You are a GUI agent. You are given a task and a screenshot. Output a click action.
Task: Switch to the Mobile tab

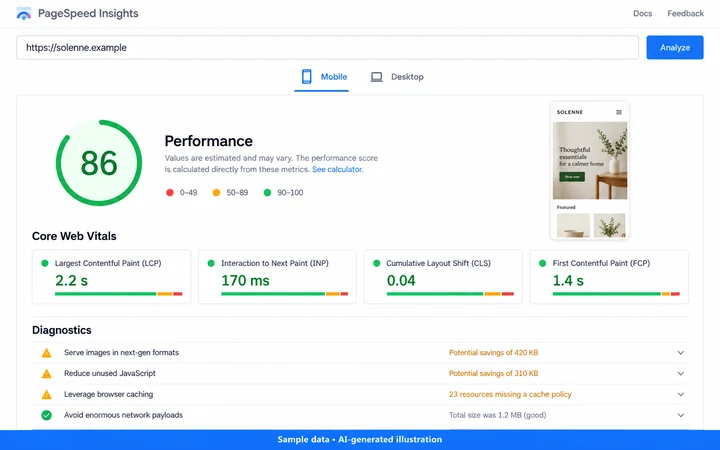point(321,77)
